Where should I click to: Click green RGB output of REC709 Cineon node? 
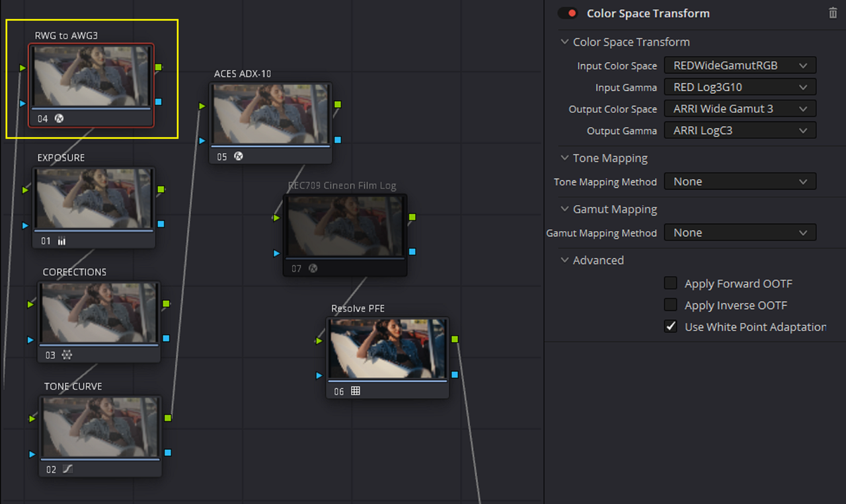(x=412, y=217)
